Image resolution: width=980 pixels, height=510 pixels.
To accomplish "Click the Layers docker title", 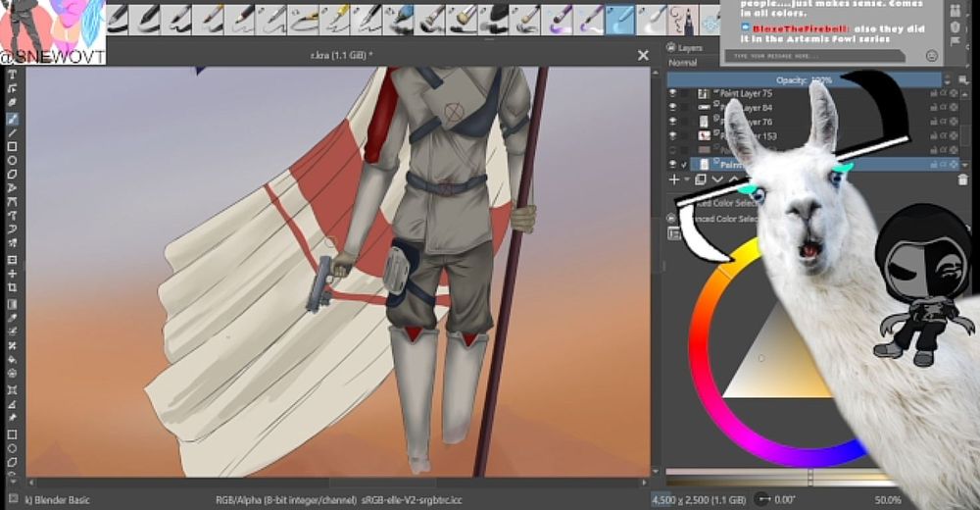I will click(690, 47).
